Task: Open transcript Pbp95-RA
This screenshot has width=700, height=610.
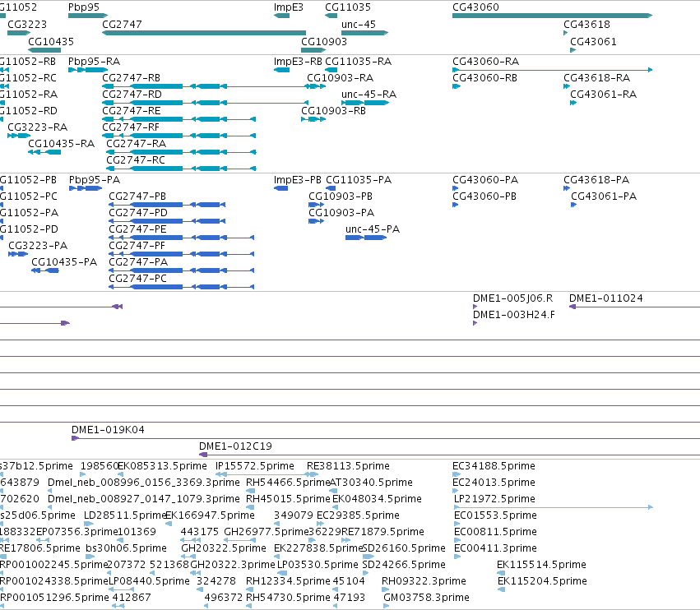Action: [95, 62]
